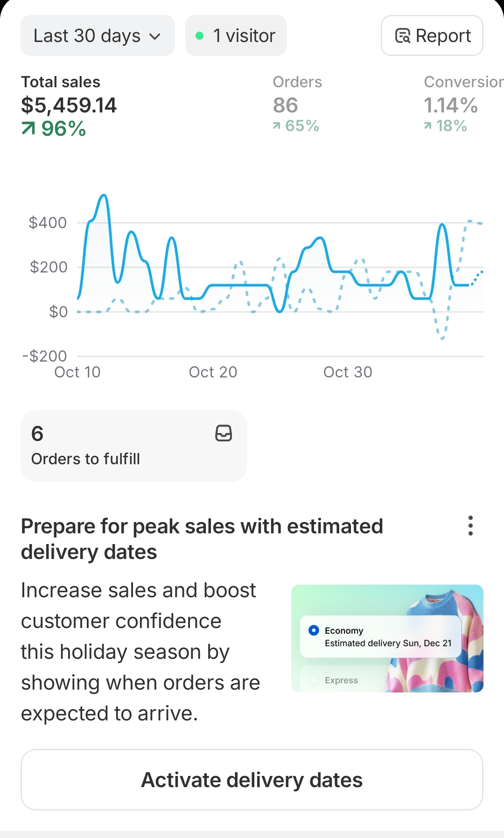Viewport: 504px width, 838px height.
Task: Open the Orders to fulfill card
Action: pyautogui.click(x=133, y=446)
